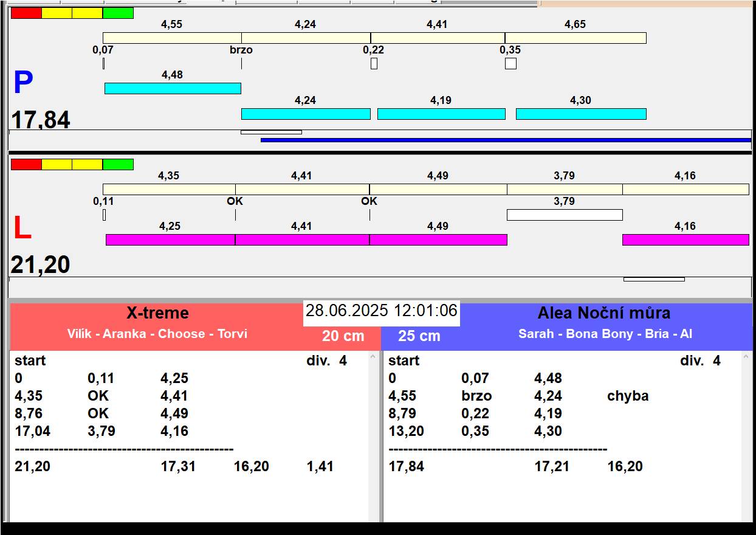Click the blue P lane letter
The image size is (756, 535).
pyautogui.click(x=23, y=83)
